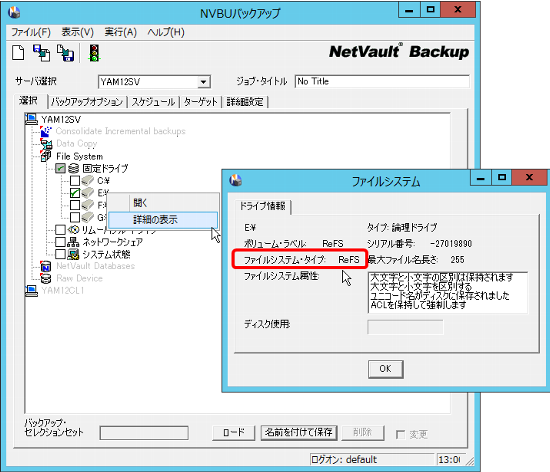Viewport: 550px width, 472px height.
Task: Click the new blank job toolbar icon
Action: coord(18,53)
